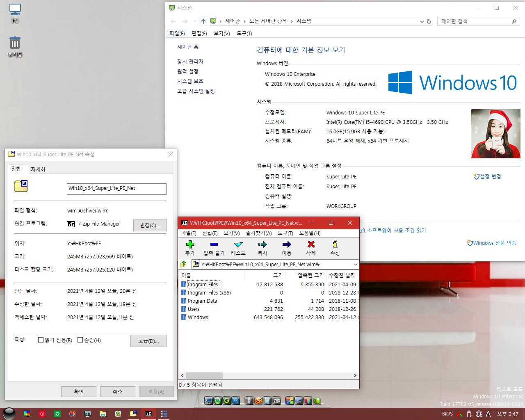Toggle the IME A language indicator
Image resolution: width=525 pixels, height=420 pixels.
[488, 414]
